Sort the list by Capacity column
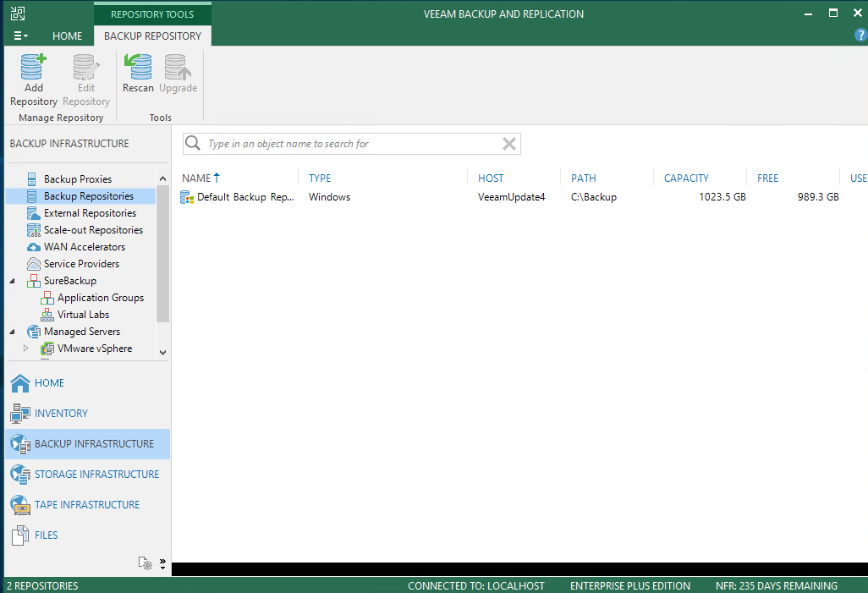This screenshot has height=593, width=868. pyautogui.click(x=686, y=178)
